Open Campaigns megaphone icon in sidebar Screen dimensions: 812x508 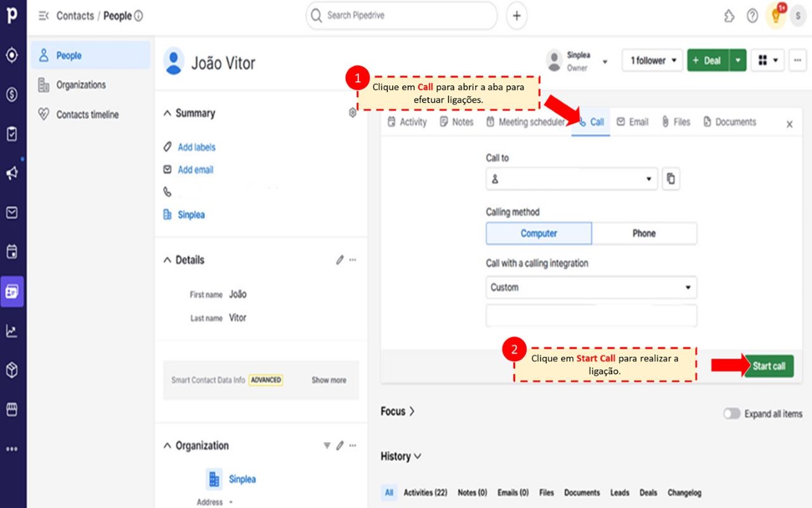(x=11, y=173)
